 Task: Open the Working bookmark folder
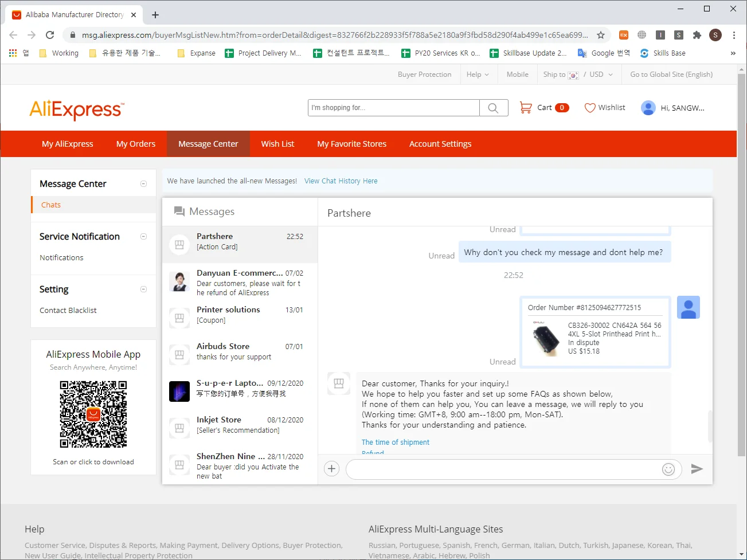click(58, 53)
